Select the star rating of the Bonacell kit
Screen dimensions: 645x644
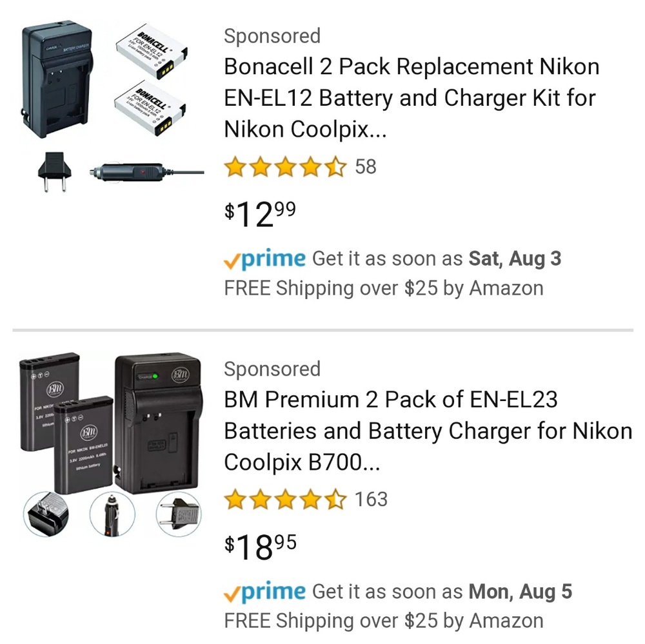[284, 166]
